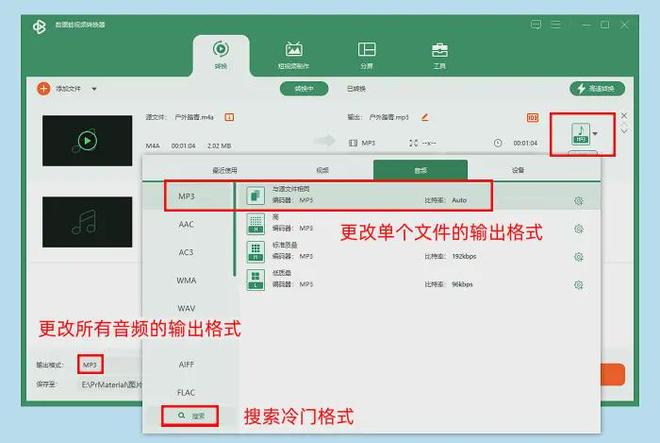Click the 保存至 save path field

tap(112, 384)
